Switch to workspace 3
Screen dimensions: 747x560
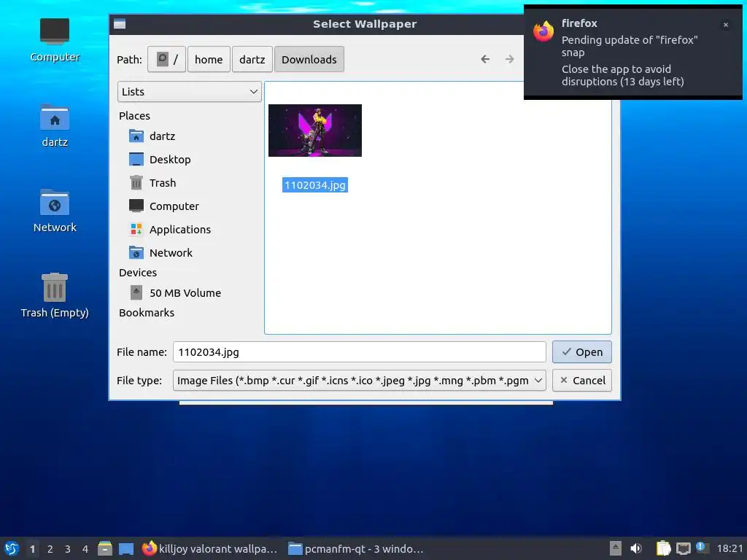(x=68, y=549)
